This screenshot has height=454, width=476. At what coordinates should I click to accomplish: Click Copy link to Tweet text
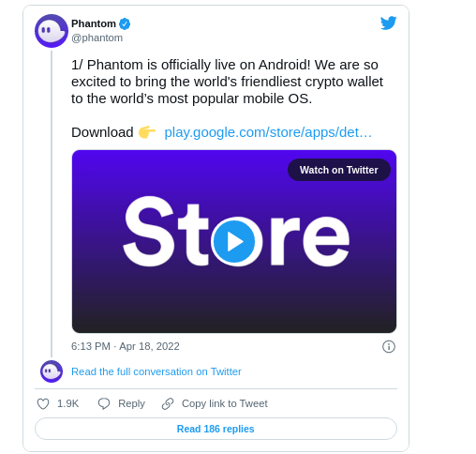[225, 403]
